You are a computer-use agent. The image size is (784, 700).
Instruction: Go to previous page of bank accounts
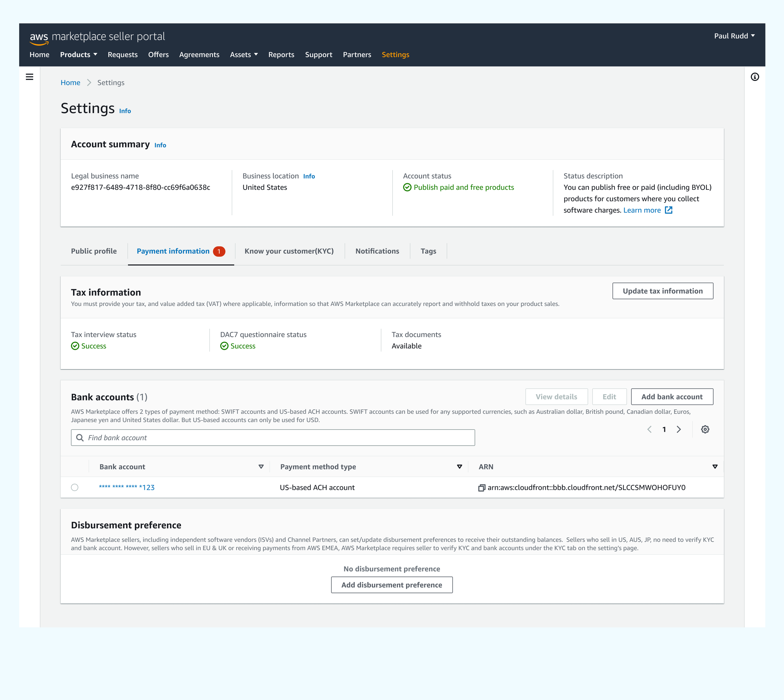pos(649,429)
